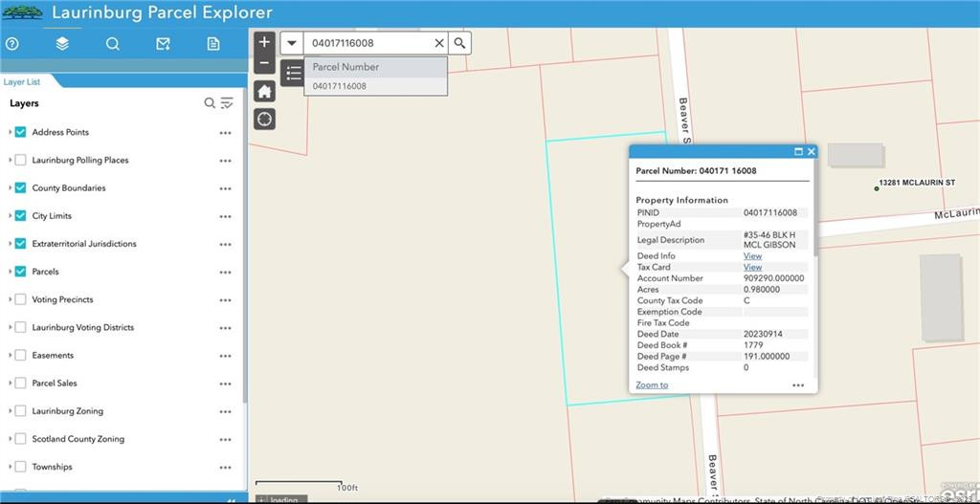Expand the Address Points layer
This screenshot has width=980, height=504.
[x=10, y=132]
